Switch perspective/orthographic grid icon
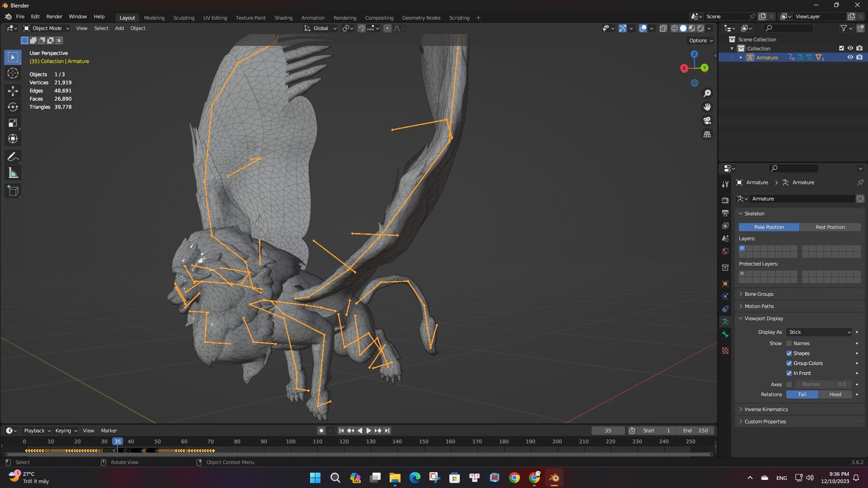868x488 pixels. [707, 134]
